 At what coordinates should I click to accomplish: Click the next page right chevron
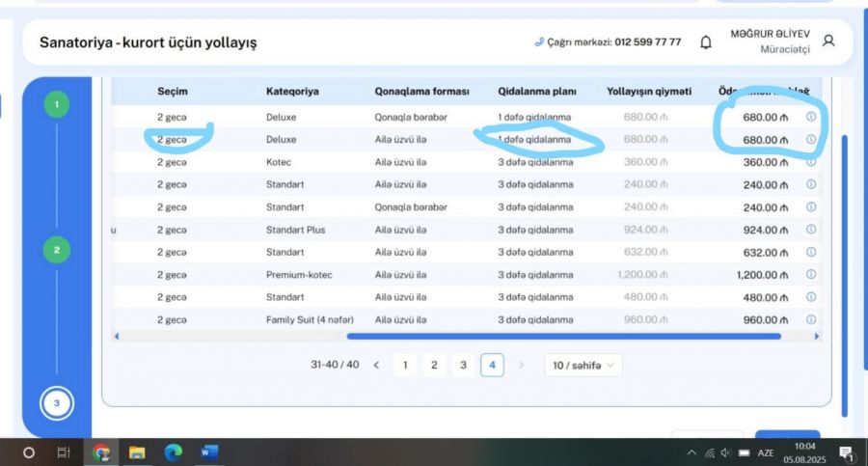point(522,365)
